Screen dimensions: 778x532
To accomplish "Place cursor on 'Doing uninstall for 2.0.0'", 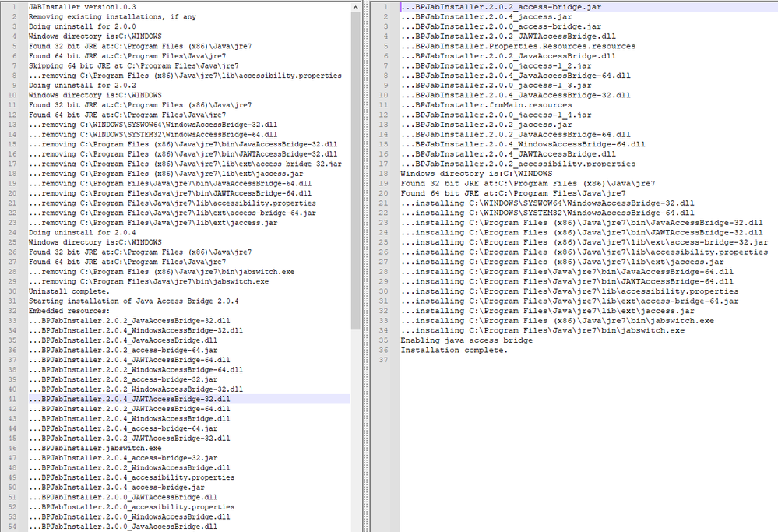I will [x=83, y=26].
